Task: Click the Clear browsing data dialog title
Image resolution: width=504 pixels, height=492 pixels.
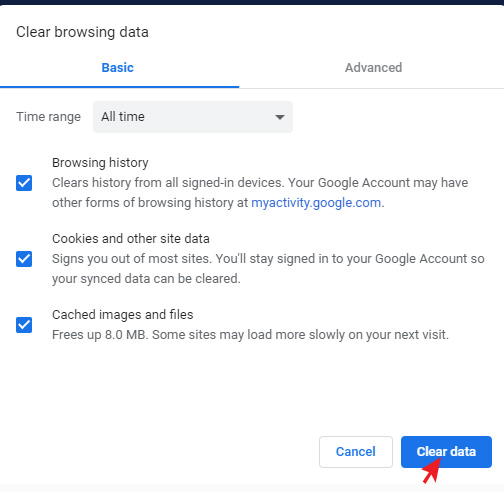Action: [82, 32]
